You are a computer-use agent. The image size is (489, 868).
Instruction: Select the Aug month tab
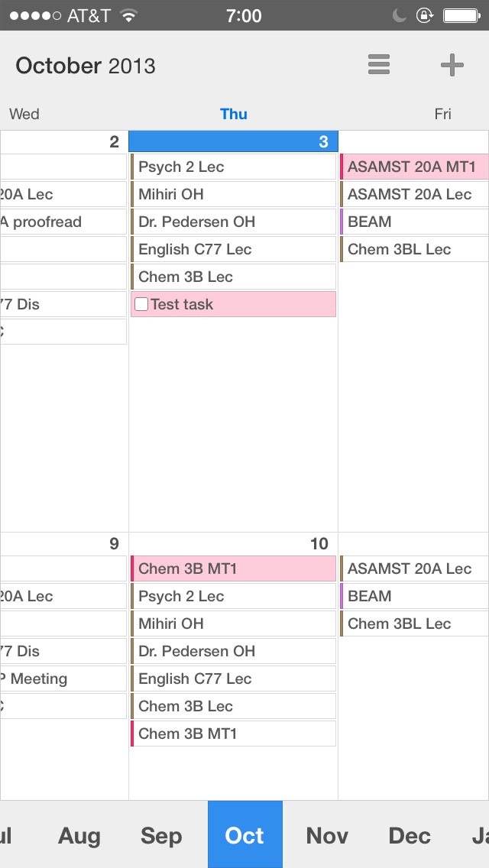(79, 835)
